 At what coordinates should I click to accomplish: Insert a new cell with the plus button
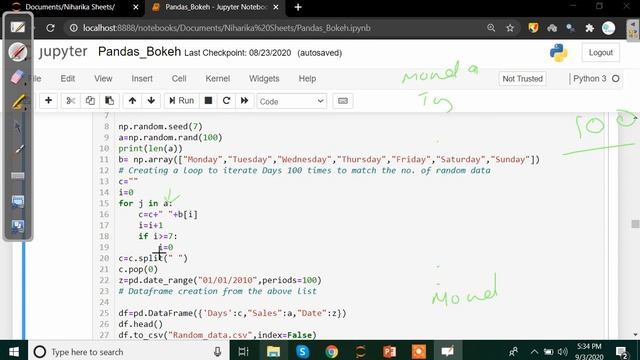[x=48, y=100]
